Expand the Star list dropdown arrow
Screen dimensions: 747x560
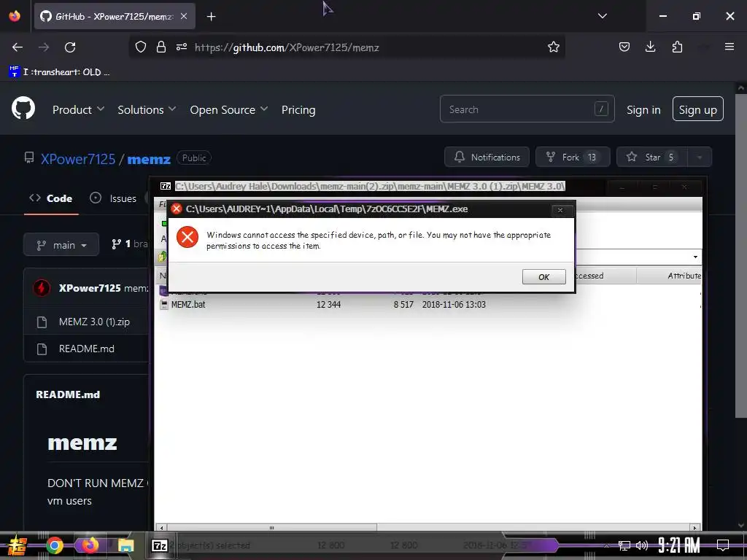tap(700, 157)
